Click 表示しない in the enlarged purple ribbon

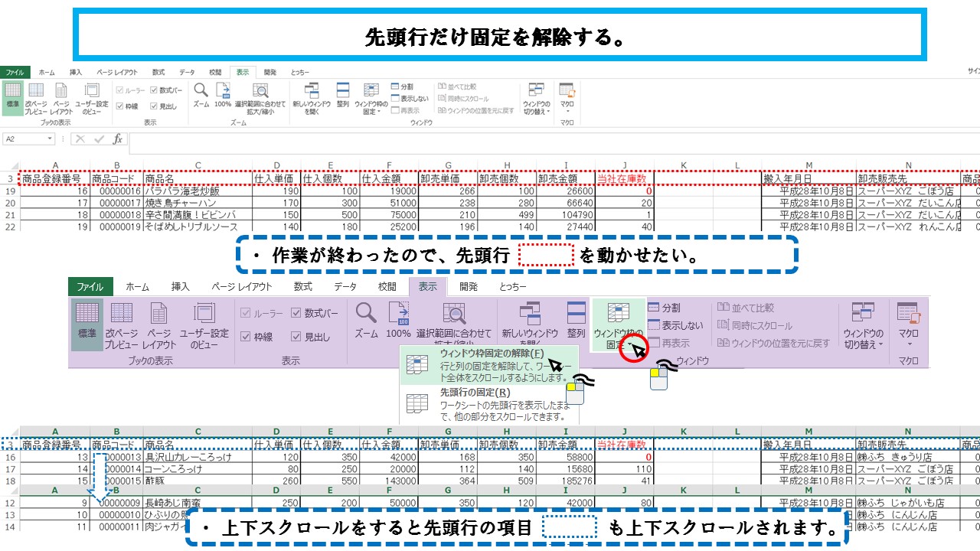[675, 325]
